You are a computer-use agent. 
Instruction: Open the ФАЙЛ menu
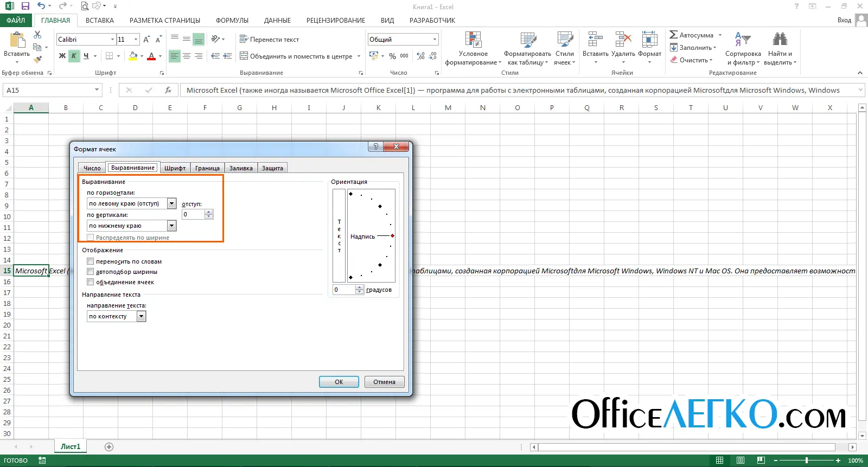[x=16, y=20]
